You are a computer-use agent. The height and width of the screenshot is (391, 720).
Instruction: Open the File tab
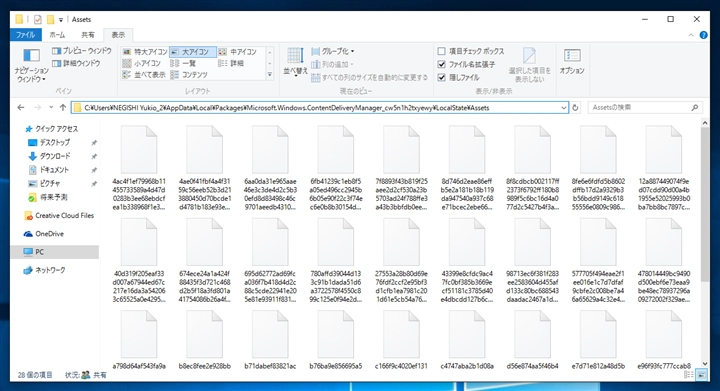25,35
